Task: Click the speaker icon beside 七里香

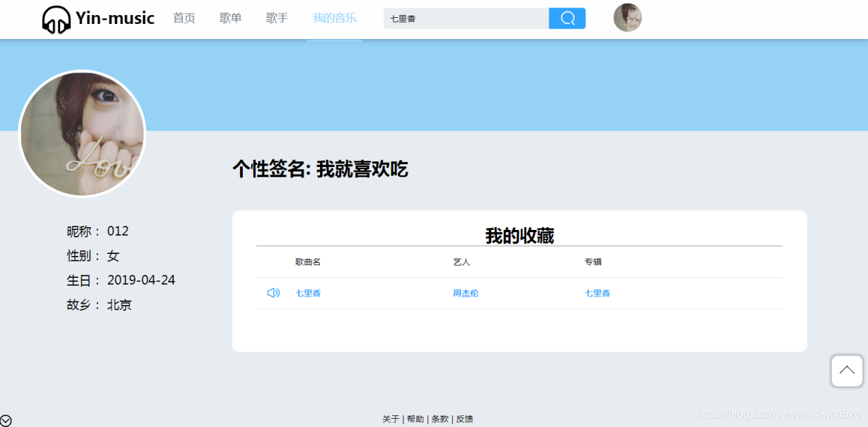Action: click(274, 293)
